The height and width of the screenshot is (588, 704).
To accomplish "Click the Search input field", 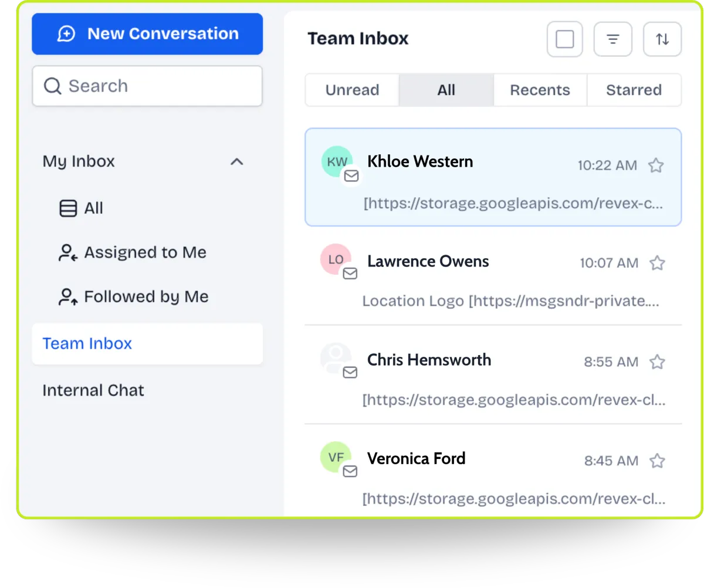I will (x=147, y=86).
